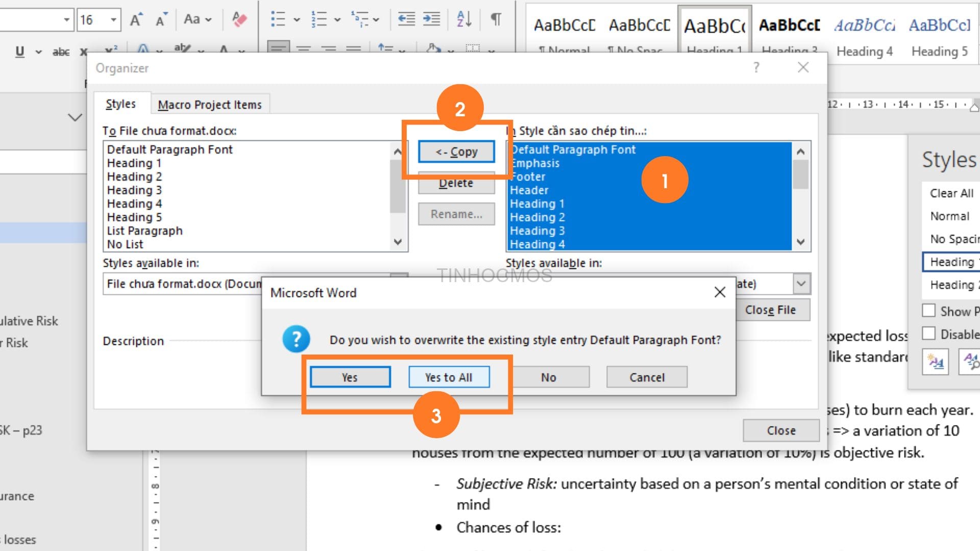Click No in the Microsoft Word prompt

click(x=549, y=377)
